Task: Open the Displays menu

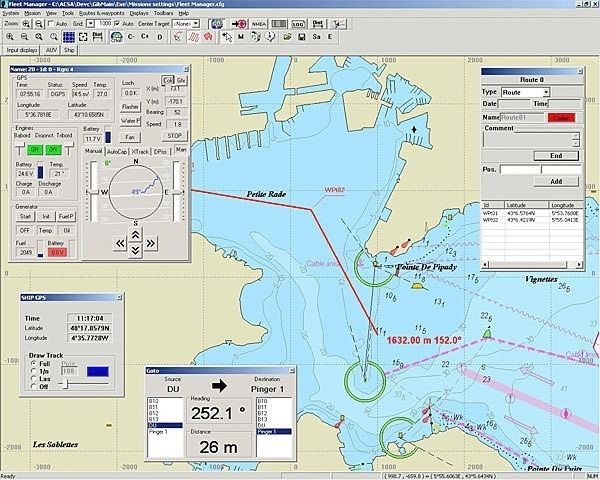Action: point(139,13)
